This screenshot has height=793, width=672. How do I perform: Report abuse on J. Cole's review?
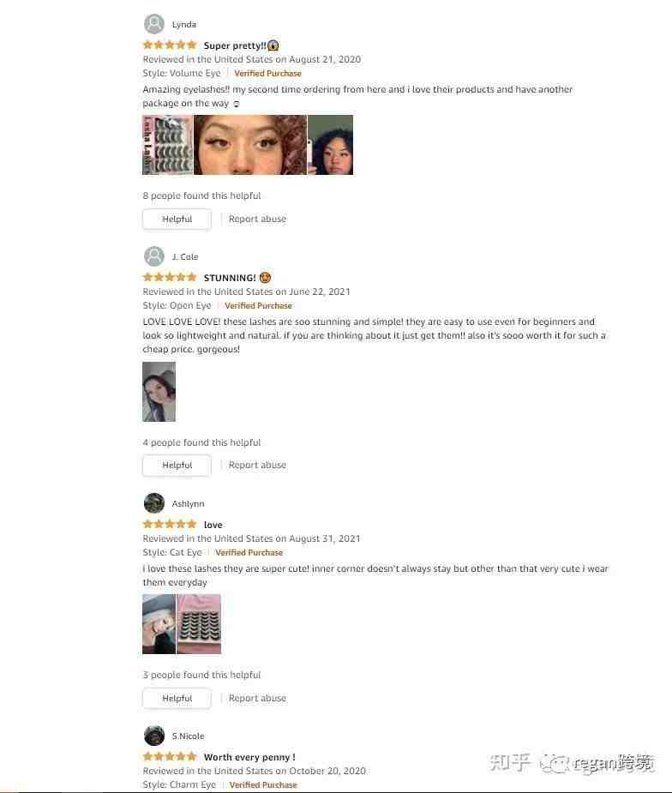click(257, 465)
